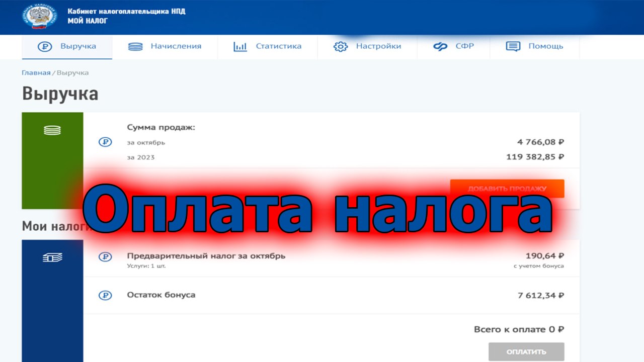The image size is (644, 362).
Task: Switch to the Статистика tab
Action: (267, 47)
